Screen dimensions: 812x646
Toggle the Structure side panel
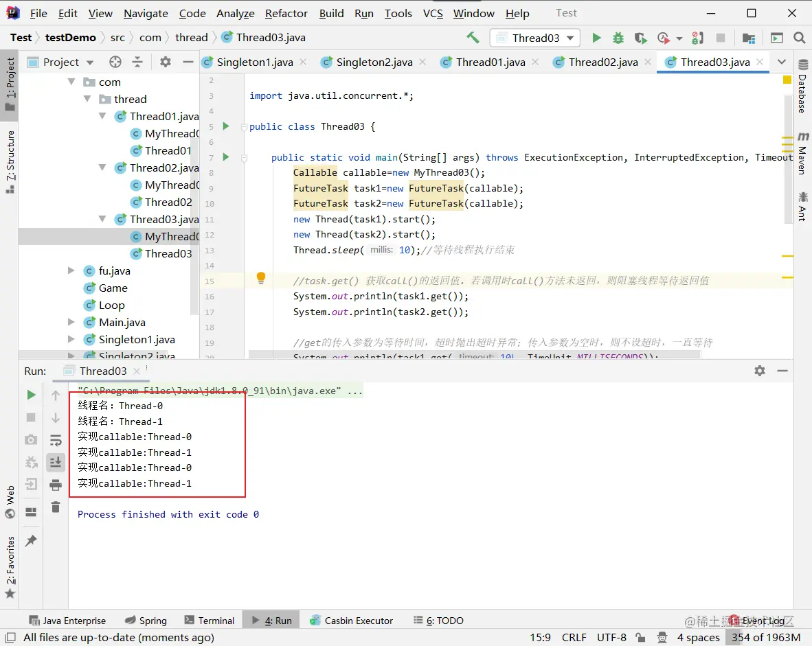(x=10, y=162)
